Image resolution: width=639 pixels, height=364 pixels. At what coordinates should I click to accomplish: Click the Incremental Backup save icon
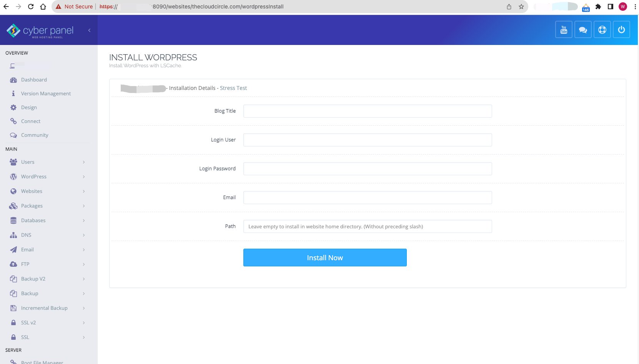pos(13,308)
